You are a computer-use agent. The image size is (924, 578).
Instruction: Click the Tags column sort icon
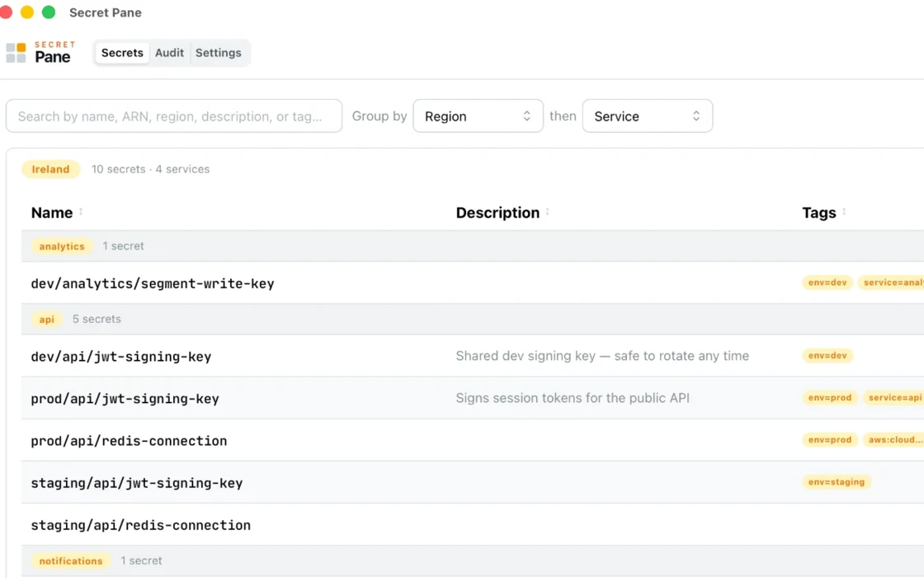[844, 212]
